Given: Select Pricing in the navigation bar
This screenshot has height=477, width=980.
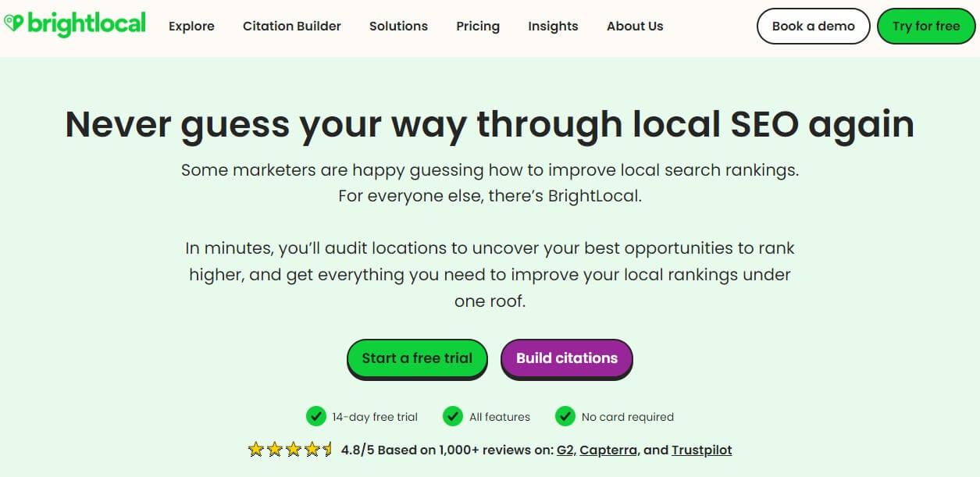Looking at the screenshot, I should point(477,26).
